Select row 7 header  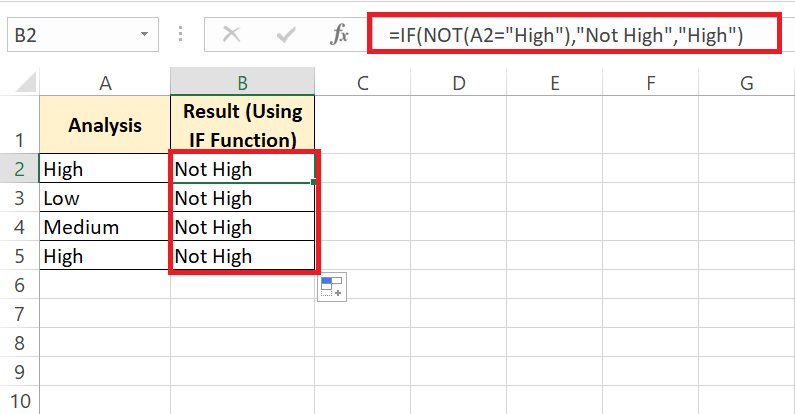pyautogui.click(x=19, y=314)
